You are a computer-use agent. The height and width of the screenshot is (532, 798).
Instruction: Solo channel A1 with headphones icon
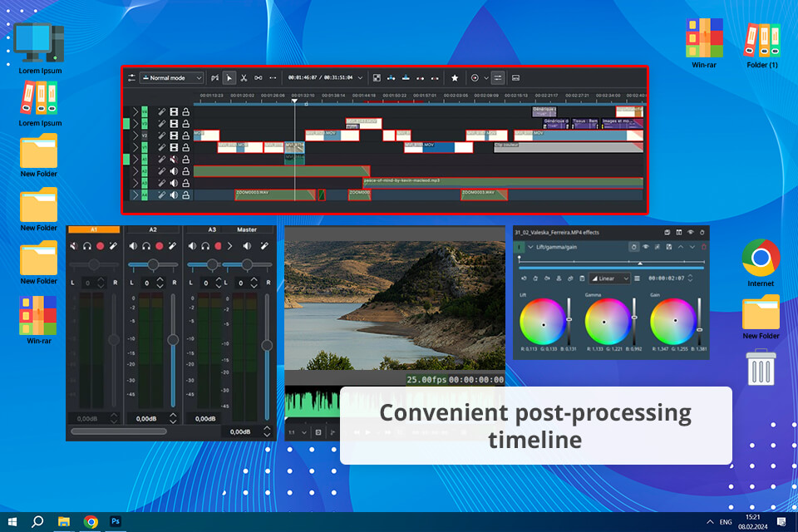coord(87,246)
